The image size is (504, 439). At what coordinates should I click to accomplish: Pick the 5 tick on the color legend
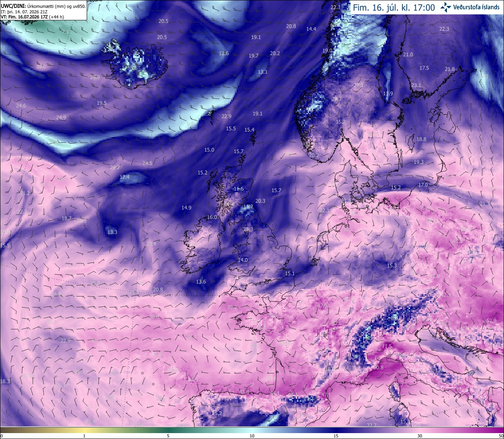pyautogui.click(x=168, y=436)
